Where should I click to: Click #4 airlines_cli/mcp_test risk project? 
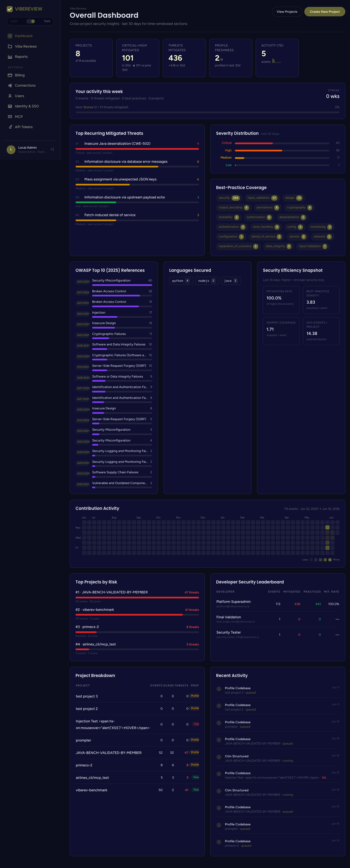click(137, 648)
